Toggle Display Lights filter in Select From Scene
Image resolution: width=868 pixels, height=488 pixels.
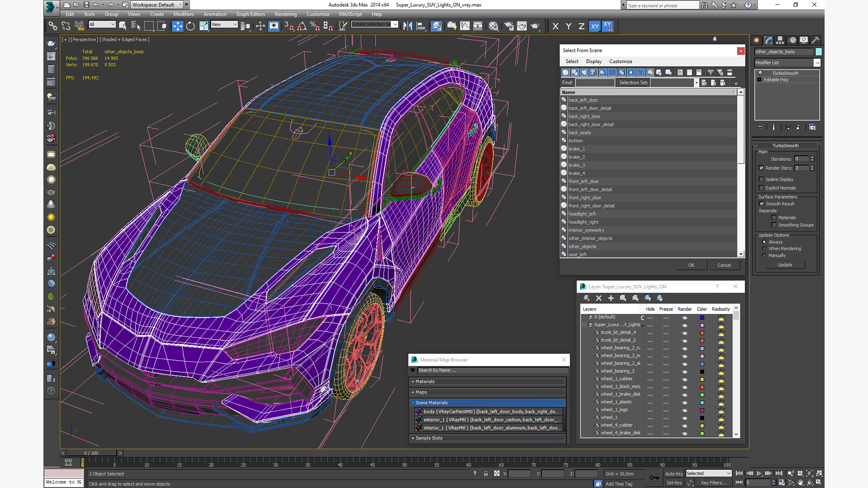pyautogui.click(x=584, y=72)
